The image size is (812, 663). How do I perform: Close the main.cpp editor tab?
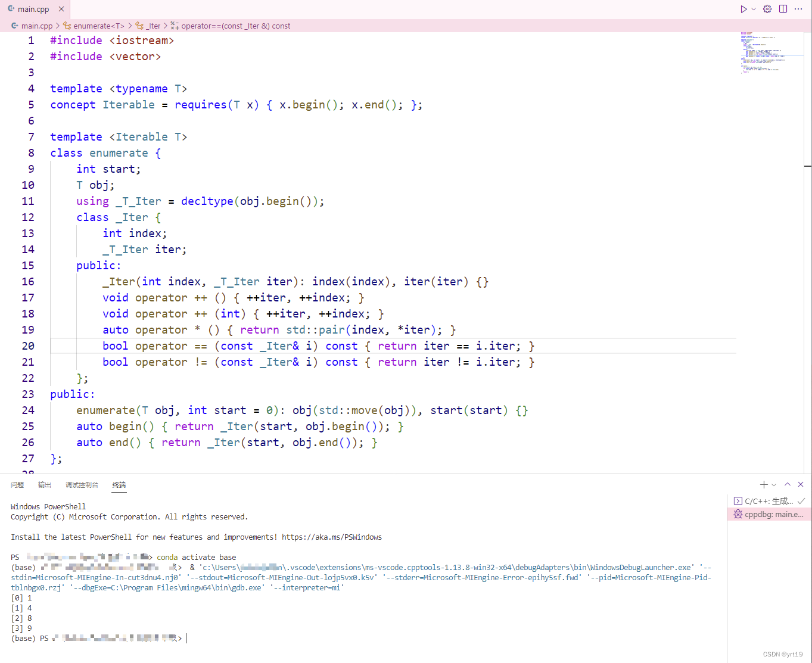tap(61, 9)
